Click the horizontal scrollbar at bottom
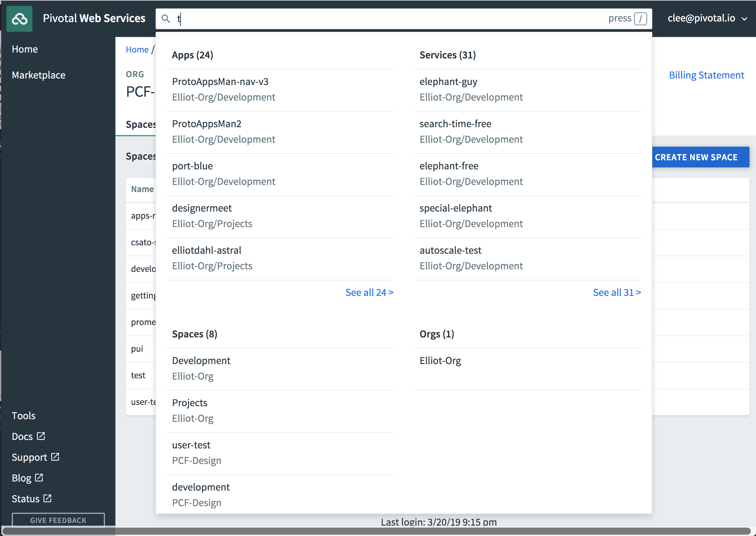This screenshot has width=756, height=536. click(376, 531)
